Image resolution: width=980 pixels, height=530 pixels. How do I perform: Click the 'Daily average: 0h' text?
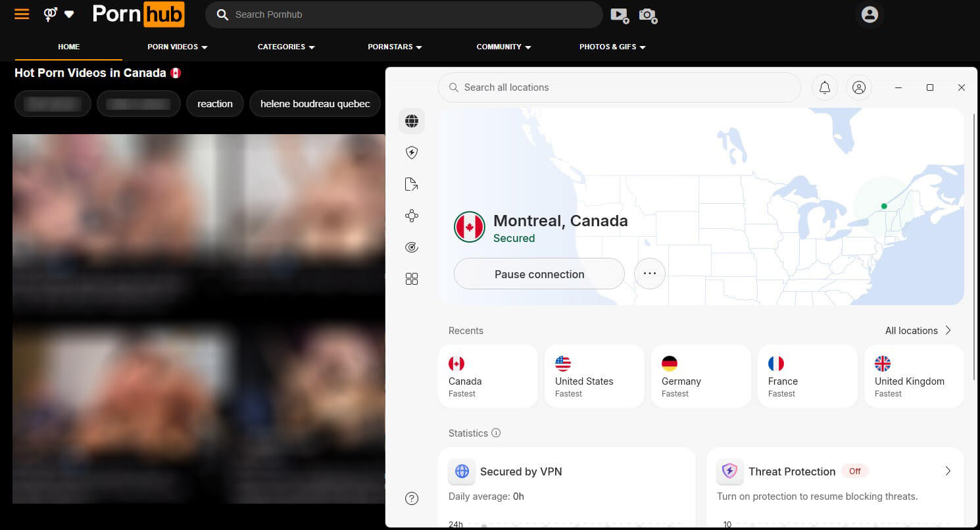click(486, 496)
